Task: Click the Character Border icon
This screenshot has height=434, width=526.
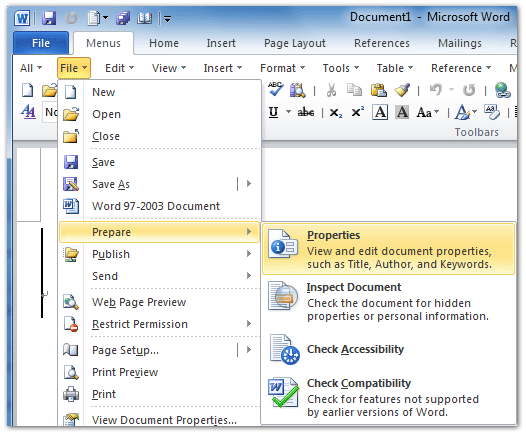Action: click(x=380, y=112)
